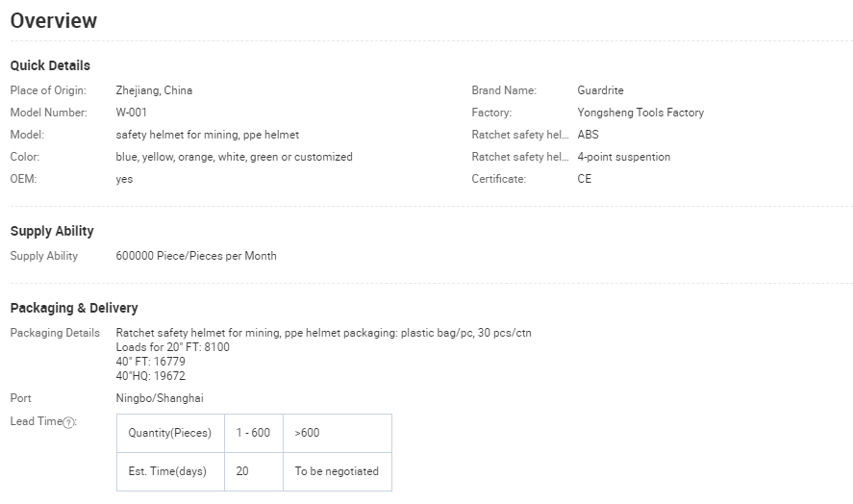Viewport: 853px width, 504px height.
Task: Click the truncated label beside ABS
Action: click(519, 135)
